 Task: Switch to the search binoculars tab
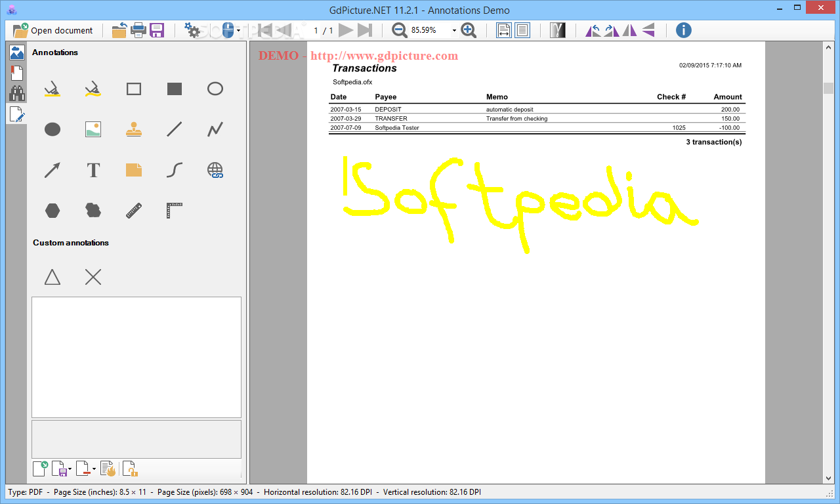[17, 93]
